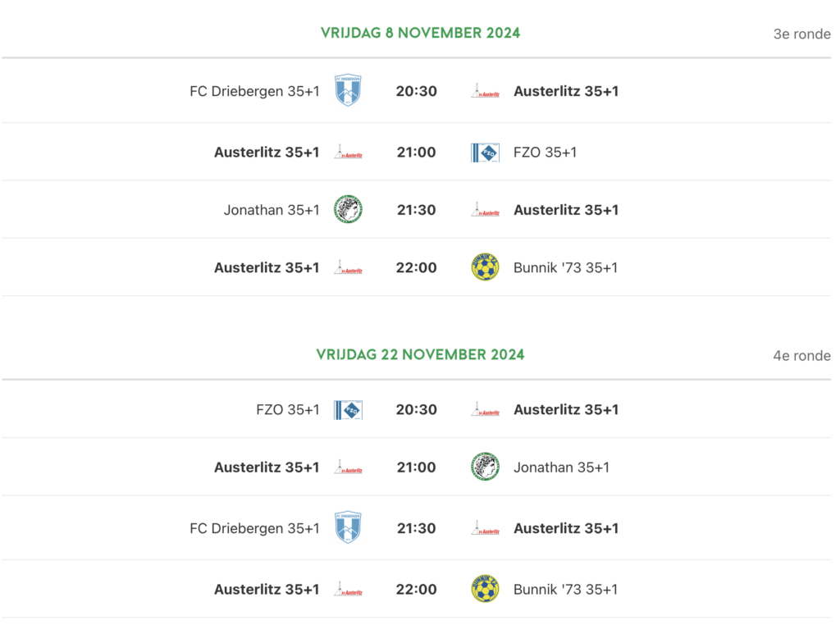The width and height of the screenshot is (840, 634).
Task: Open FC Driebergen 35+1 team on 8 November
Action: click(x=254, y=91)
